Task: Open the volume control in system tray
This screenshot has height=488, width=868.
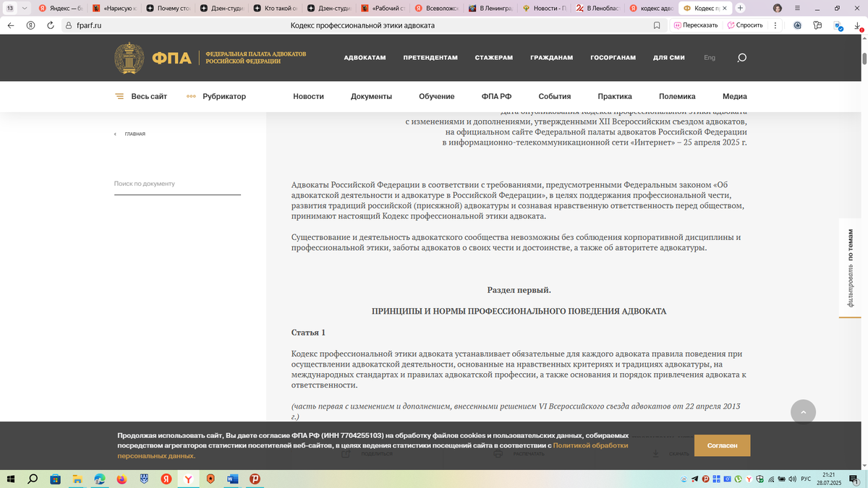Action: click(792, 479)
